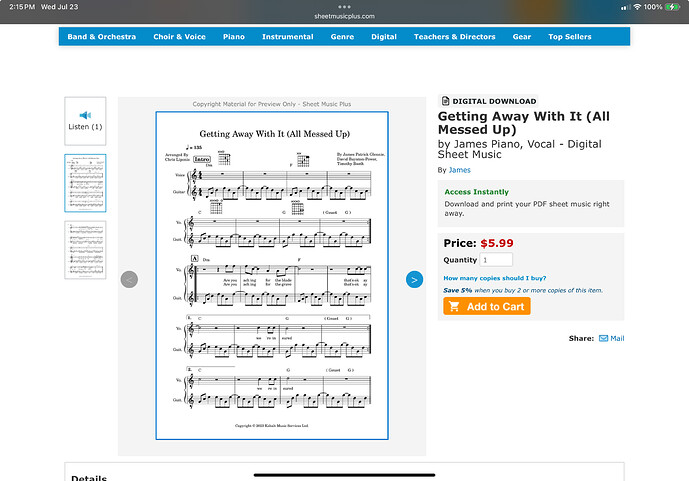Expand the Piano navigation menu
Screen dimensions: 689x481
[x=234, y=36]
